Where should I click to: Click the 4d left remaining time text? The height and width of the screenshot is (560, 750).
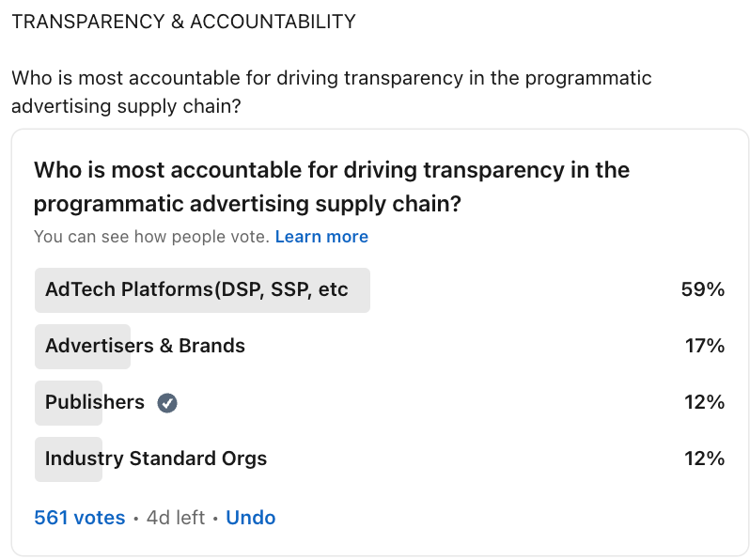(x=176, y=518)
